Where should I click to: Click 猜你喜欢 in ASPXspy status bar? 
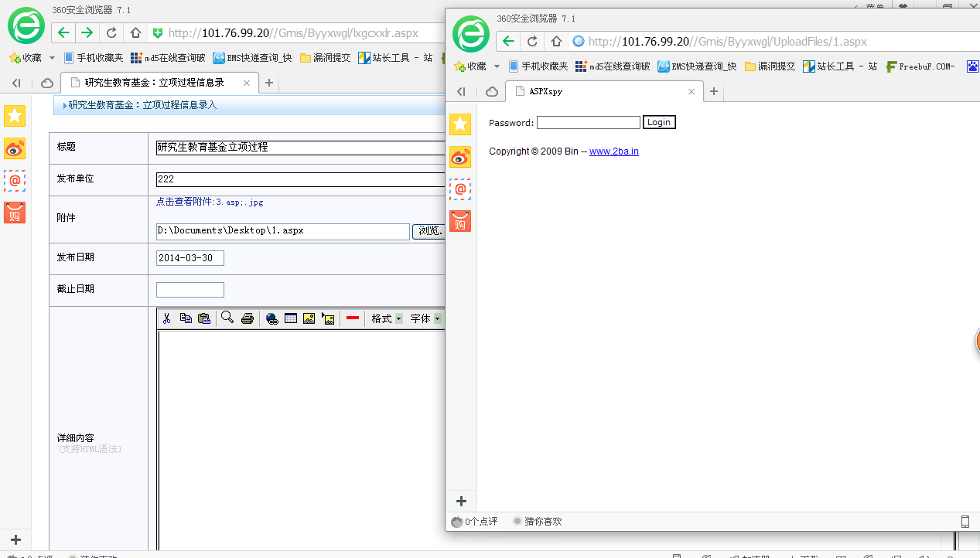click(538, 522)
